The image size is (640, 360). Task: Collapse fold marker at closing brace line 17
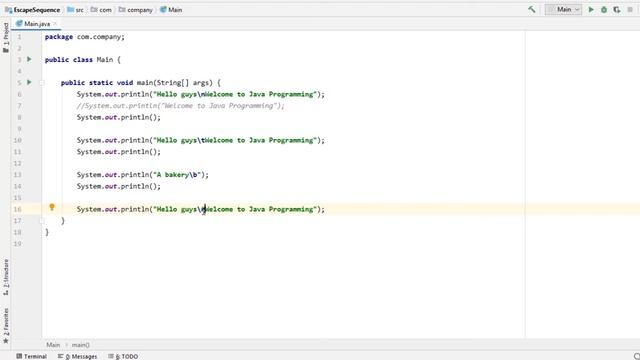[x=42, y=220]
